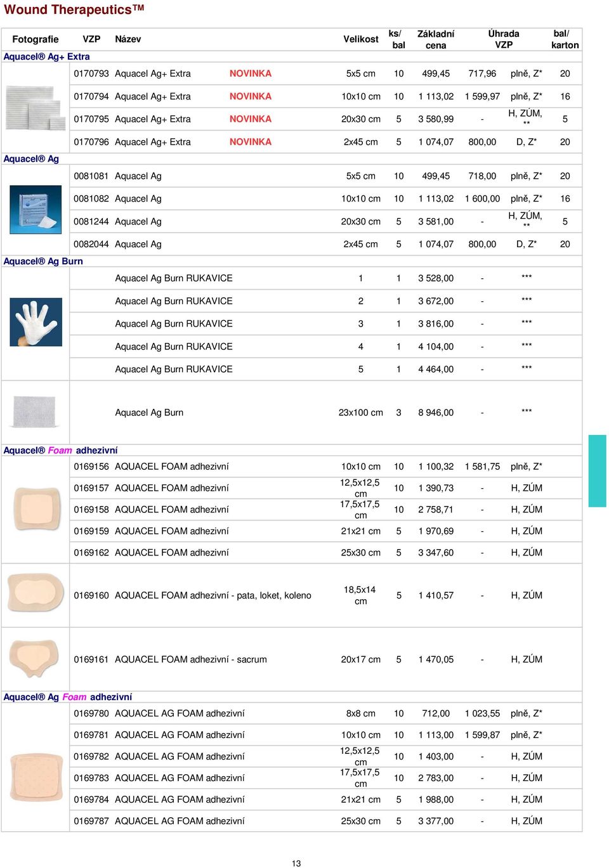The height and width of the screenshot is (868, 609).
Task: Click price 1 599,87 in row 0169781
Action: (482, 735)
